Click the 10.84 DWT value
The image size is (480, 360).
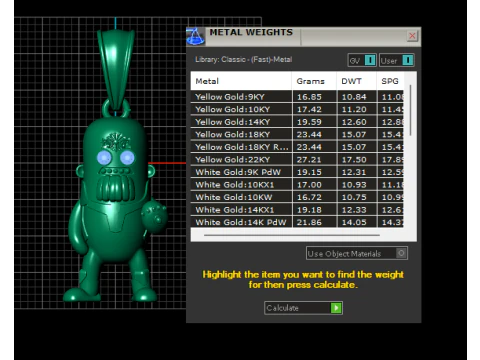point(354,97)
